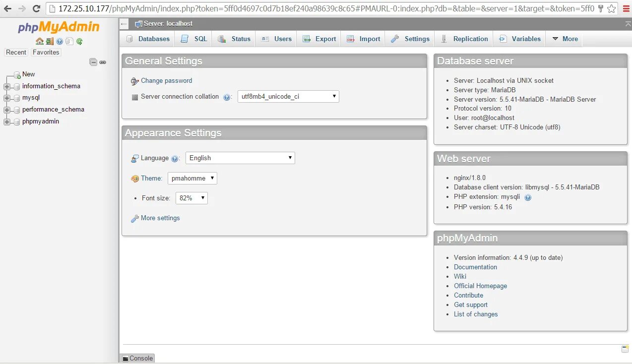Click the Recent tables button
Viewport: 632px width, 364px height.
(x=16, y=53)
